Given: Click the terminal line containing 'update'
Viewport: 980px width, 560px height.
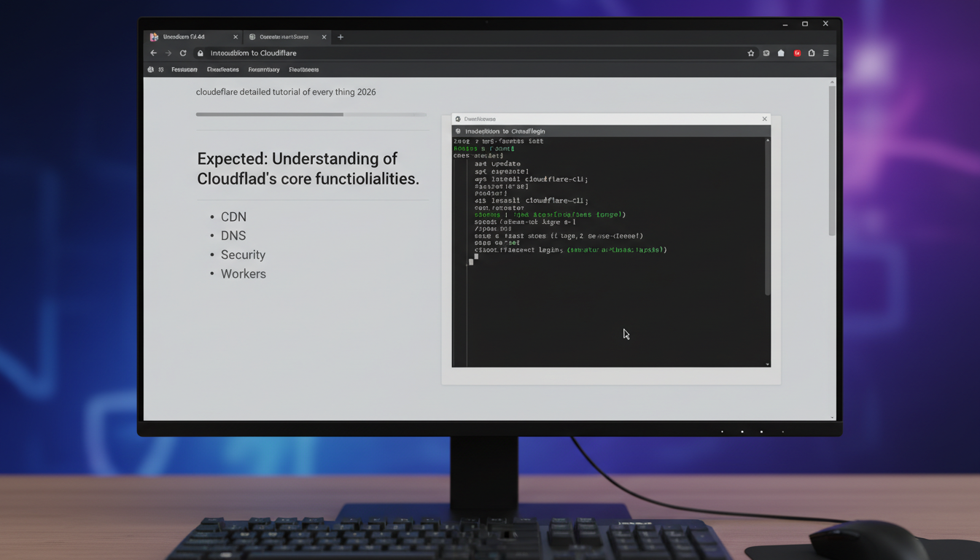Looking at the screenshot, I should (x=497, y=164).
